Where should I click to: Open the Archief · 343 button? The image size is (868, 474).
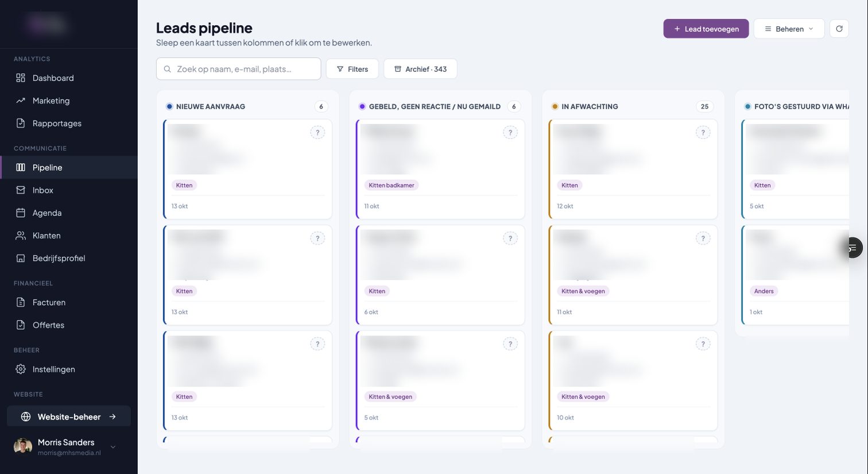420,69
